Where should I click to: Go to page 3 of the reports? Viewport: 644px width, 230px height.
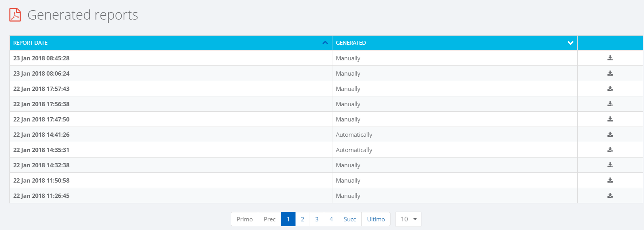(317, 219)
